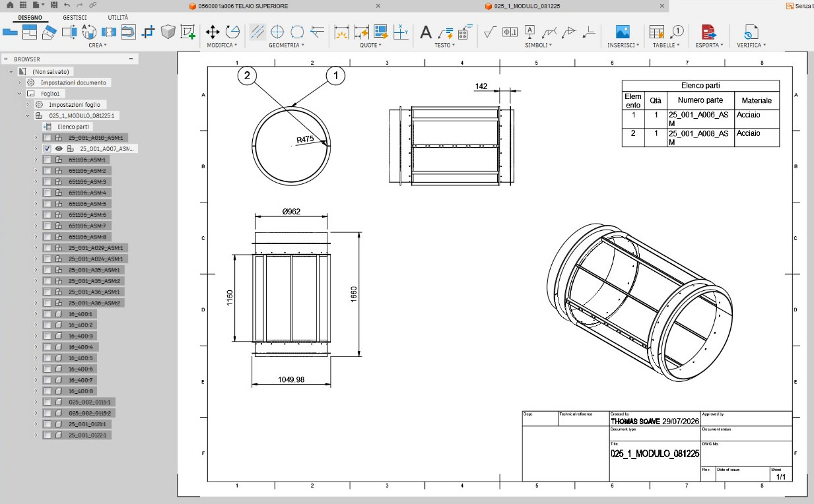The width and height of the screenshot is (814, 504).
Task: Collapse the BROWSER panel with minus button
Action: pos(130,59)
